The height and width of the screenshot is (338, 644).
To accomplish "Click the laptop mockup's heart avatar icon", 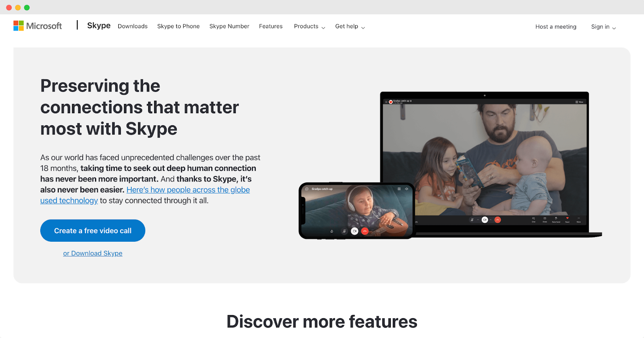I will pyautogui.click(x=391, y=102).
